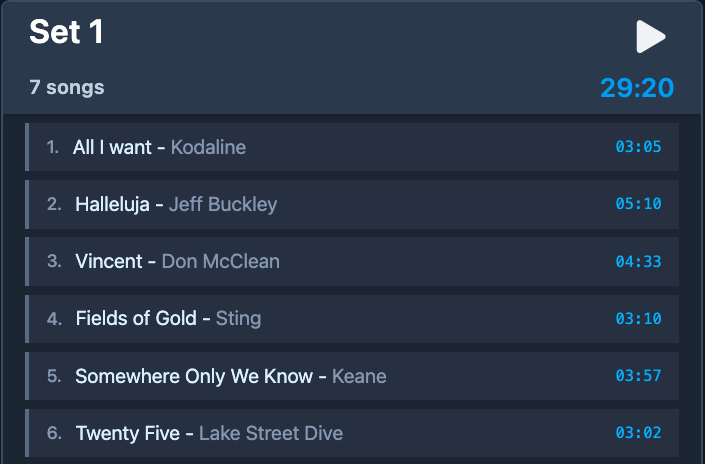Viewport: 705px width, 464px height.
Task: Click the artist name Sting
Action: 238,319
